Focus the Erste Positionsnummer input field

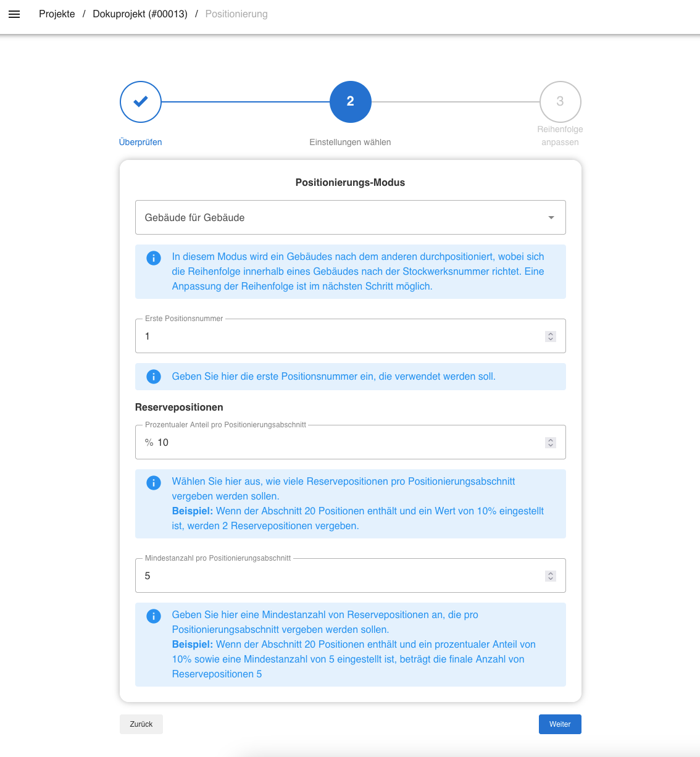tap(340, 337)
